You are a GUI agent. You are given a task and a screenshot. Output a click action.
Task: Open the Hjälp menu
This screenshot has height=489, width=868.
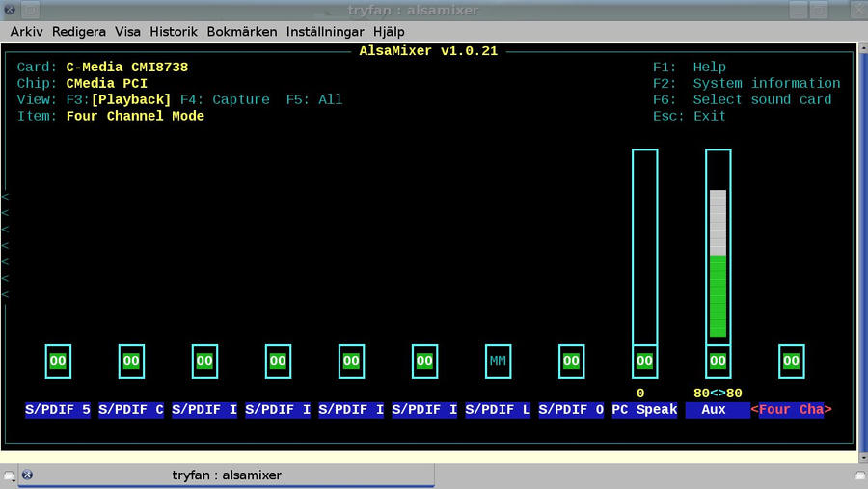(x=389, y=32)
